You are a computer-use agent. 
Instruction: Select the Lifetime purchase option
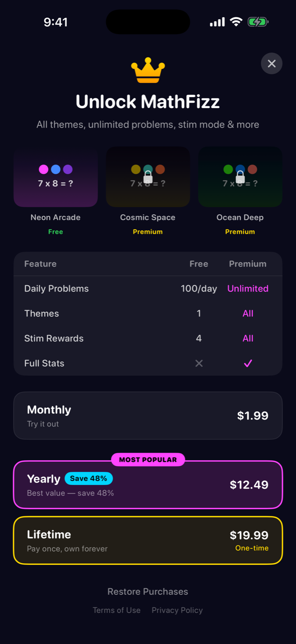(148, 540)
